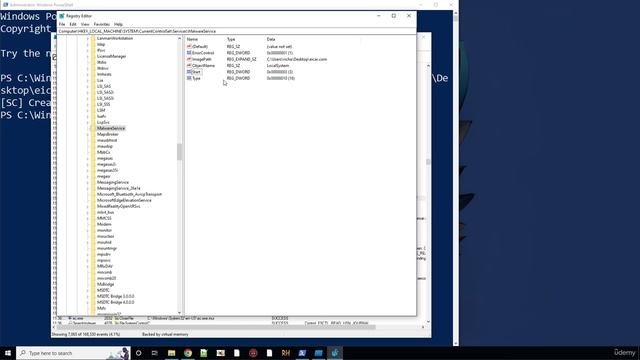
Task: Click the mountmgr folder icon
Action: 93,248
